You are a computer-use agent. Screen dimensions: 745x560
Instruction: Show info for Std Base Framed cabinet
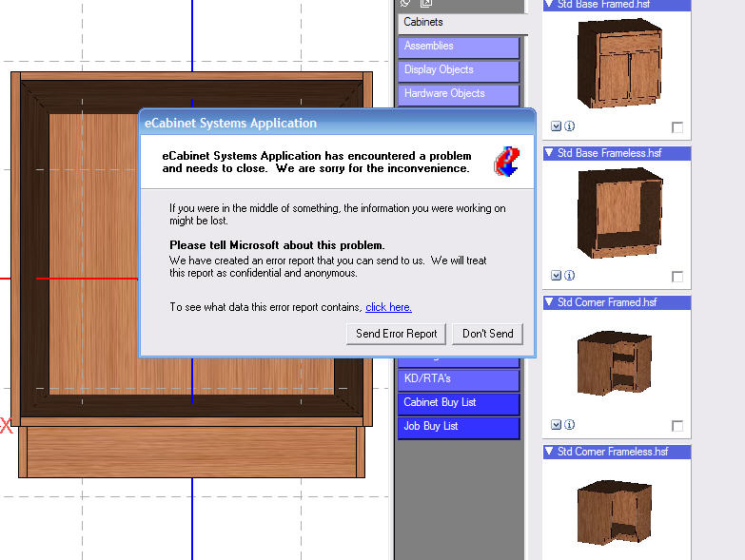[569, 126]
